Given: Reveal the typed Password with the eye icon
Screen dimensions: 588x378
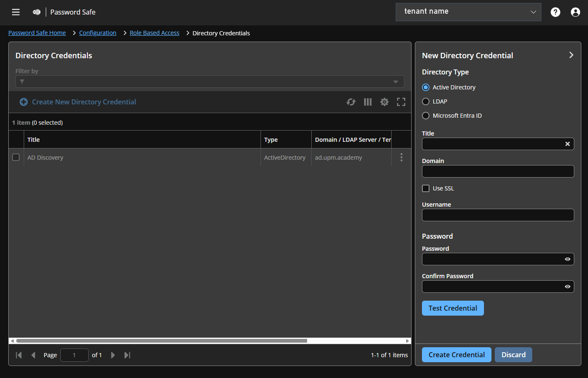Looking at the screenshot, I should coord(567,259).
